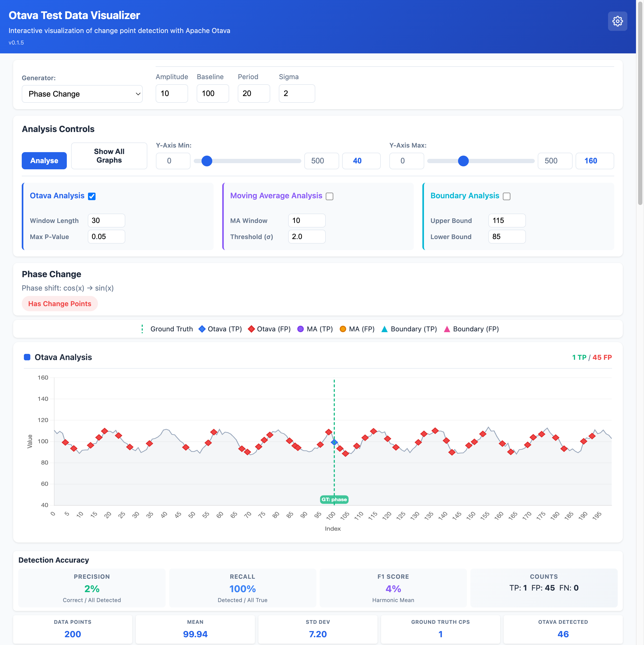Click the MA (TP) purple circle legend icon
The width and height of the screenshot is (644, 645).
point(301,329)
